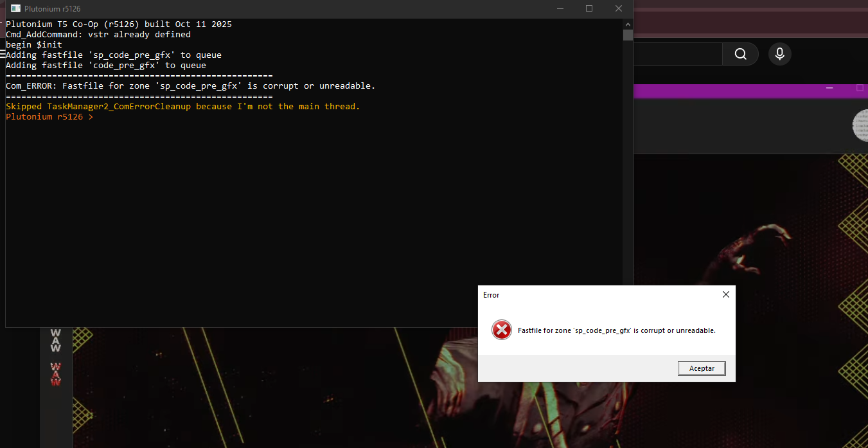
Task: Click the console scrollbar up arrow
Action: coord(628,24)
